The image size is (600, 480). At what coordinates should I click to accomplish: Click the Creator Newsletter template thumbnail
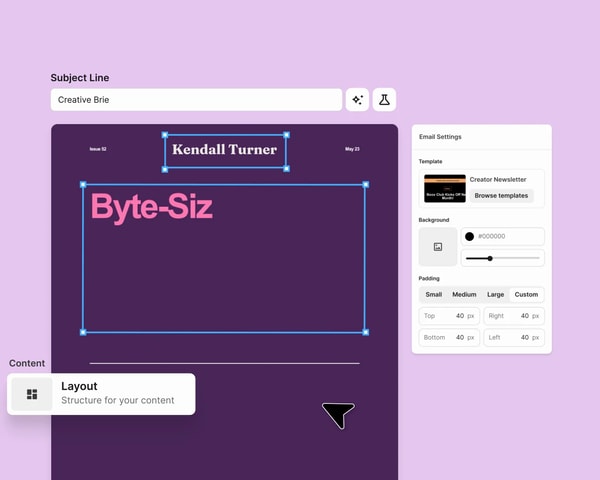click(445, 188)
